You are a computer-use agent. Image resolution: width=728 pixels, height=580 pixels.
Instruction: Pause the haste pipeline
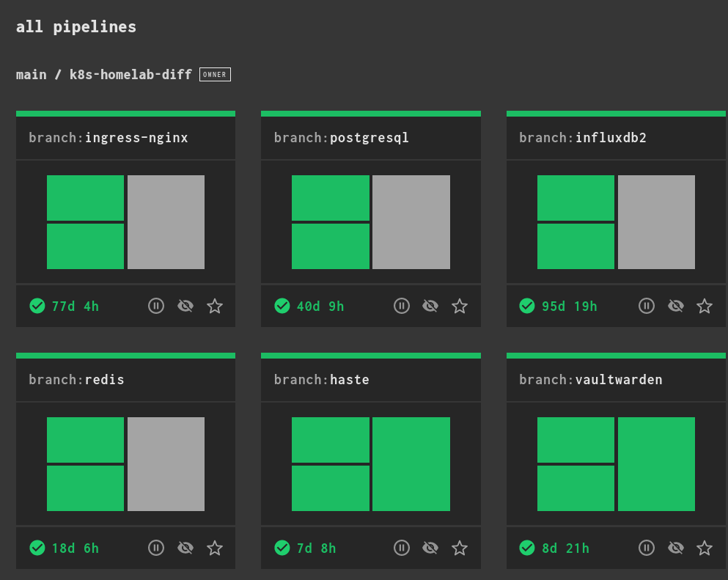pyautogui.click(x=401, y=548)
